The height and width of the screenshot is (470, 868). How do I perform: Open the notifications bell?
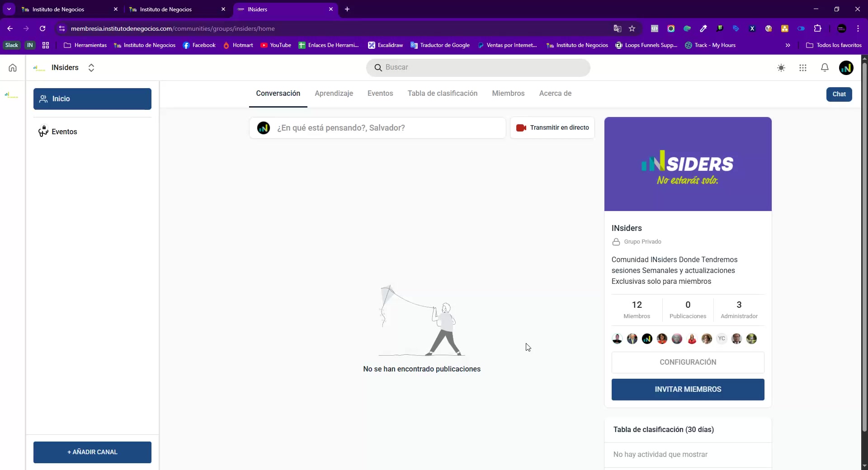(825, 68)
